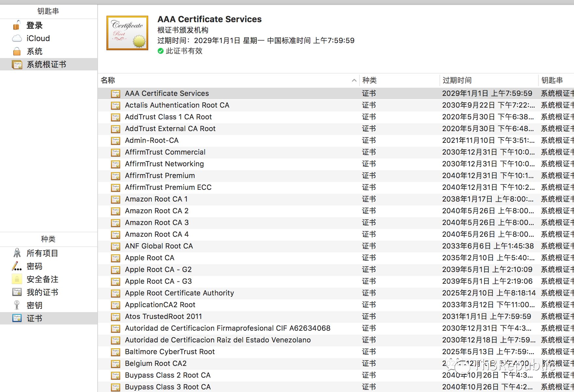The width and height of the screenshot is (574, 392).
Task: Click expiry 2025年2月10日 上午8:18:14 cell
Action: [489, 293]
